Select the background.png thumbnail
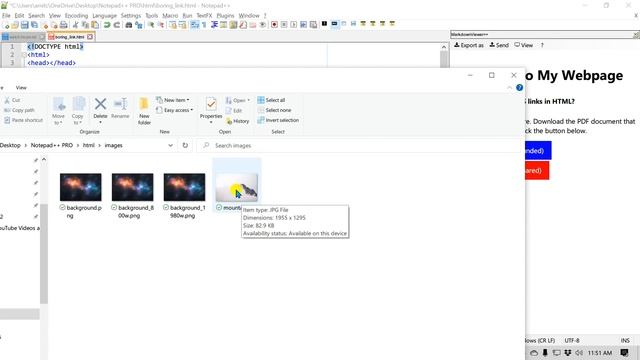 (81, 187)
